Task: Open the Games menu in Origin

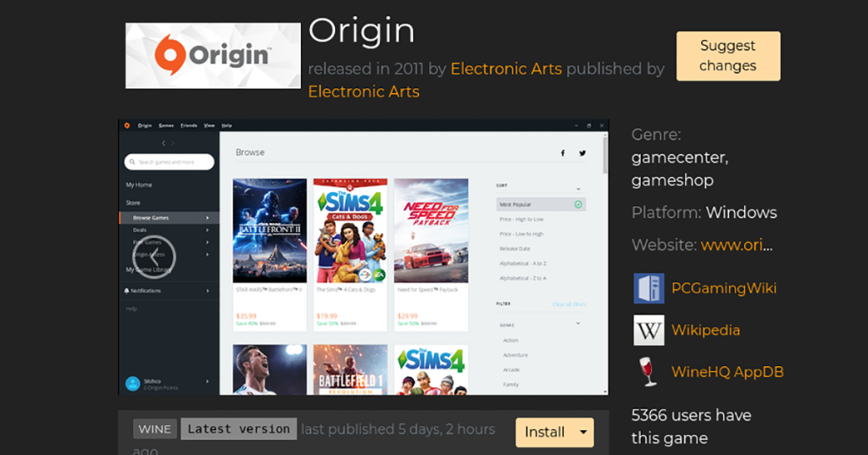Action: coord(166,125)
